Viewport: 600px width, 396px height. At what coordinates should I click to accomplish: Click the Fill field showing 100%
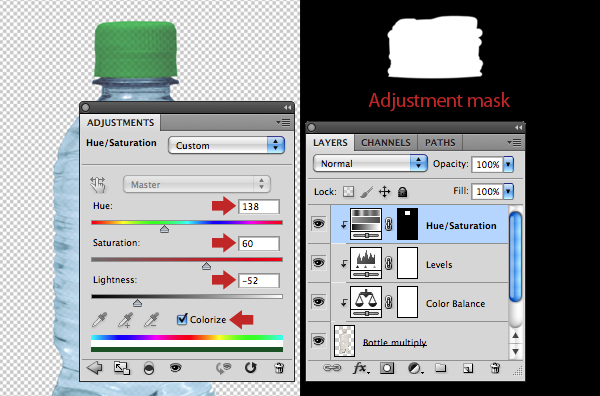488,191
